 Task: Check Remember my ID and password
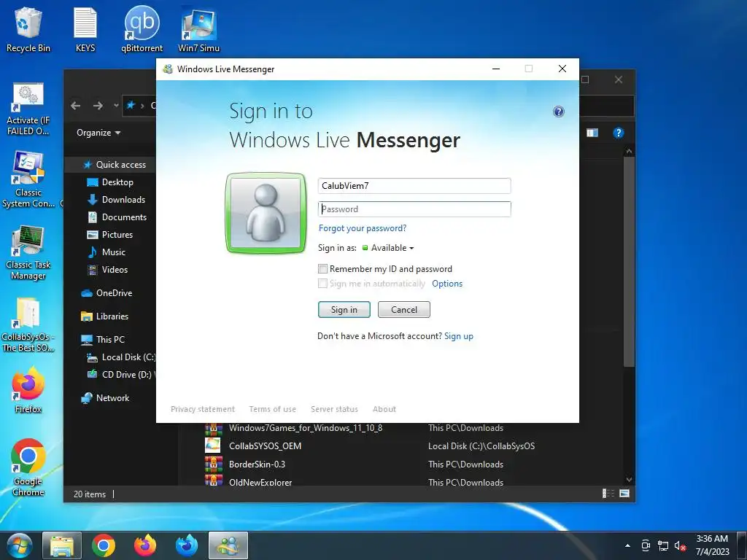click(x=323, y=269)
